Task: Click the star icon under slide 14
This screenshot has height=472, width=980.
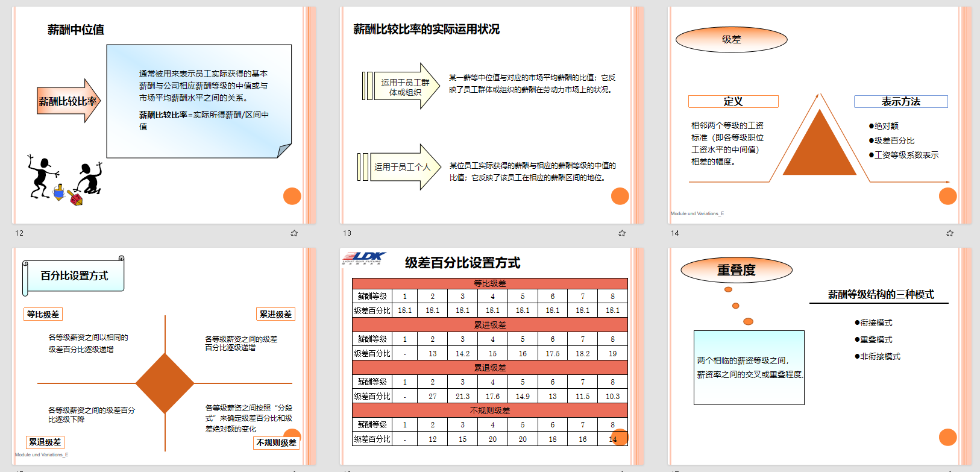Action: [x=950, y=233]
